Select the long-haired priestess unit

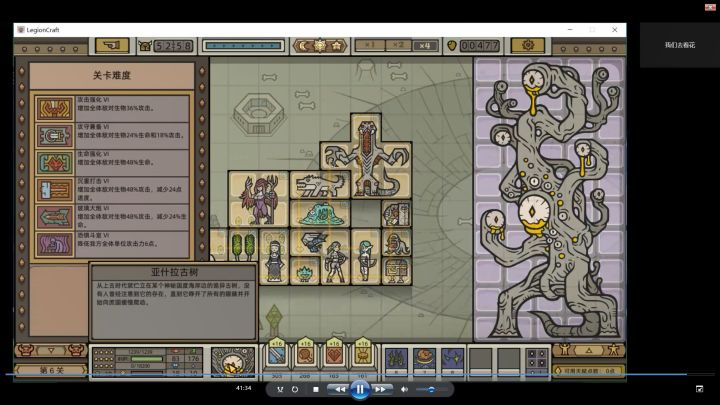(x=274, y=258)
